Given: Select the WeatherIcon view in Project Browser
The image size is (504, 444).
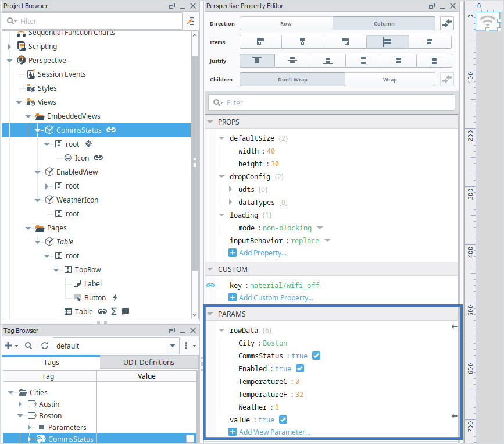Looking at the screenshot, I should (77, 200).
